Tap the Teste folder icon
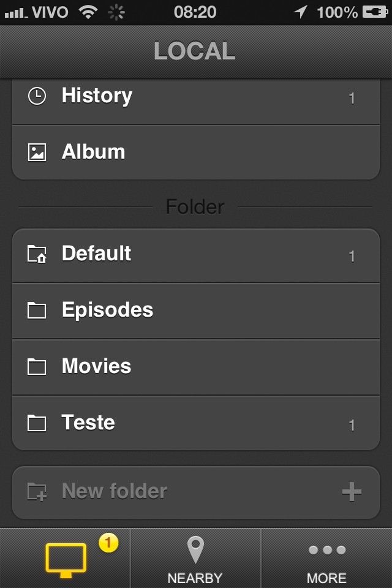Viewport: 392px width, 588px height. (37, 423)
